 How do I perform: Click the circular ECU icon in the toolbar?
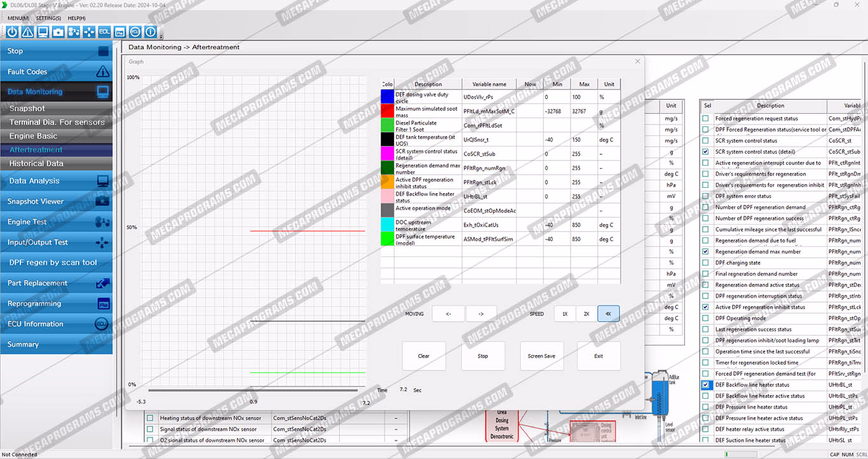135,32
